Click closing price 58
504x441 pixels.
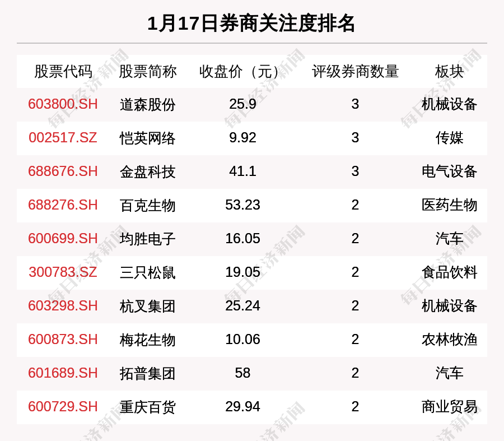(242, 373)
